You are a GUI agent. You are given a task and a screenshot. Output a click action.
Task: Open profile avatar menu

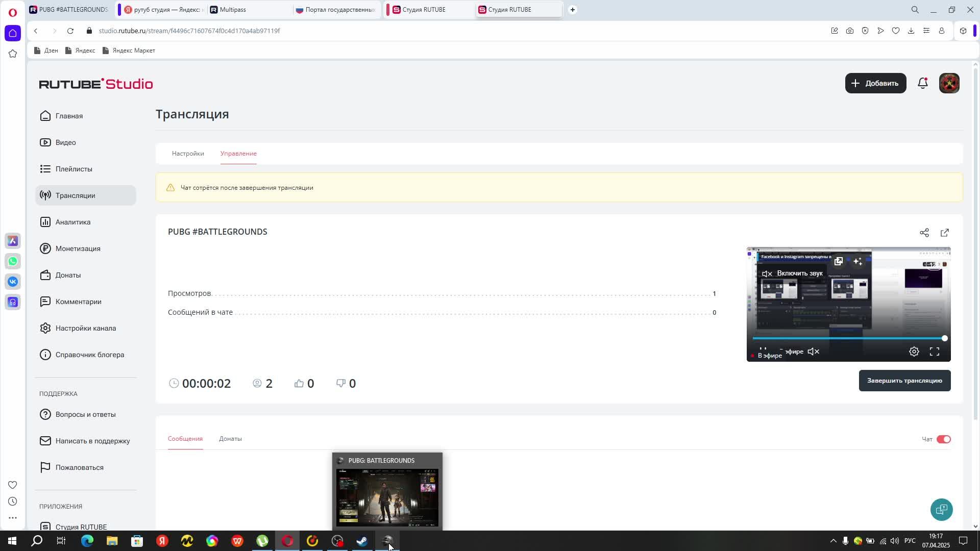(949, 83)
